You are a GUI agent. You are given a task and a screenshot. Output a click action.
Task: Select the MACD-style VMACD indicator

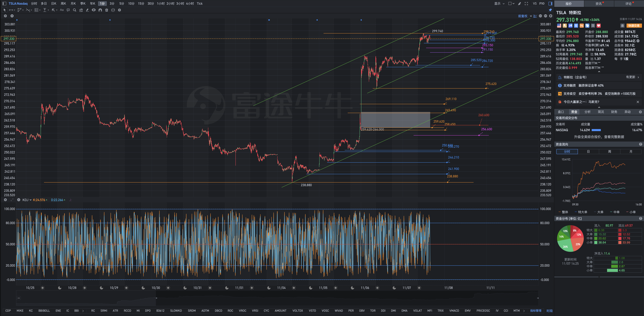click(x=454, y=311)
